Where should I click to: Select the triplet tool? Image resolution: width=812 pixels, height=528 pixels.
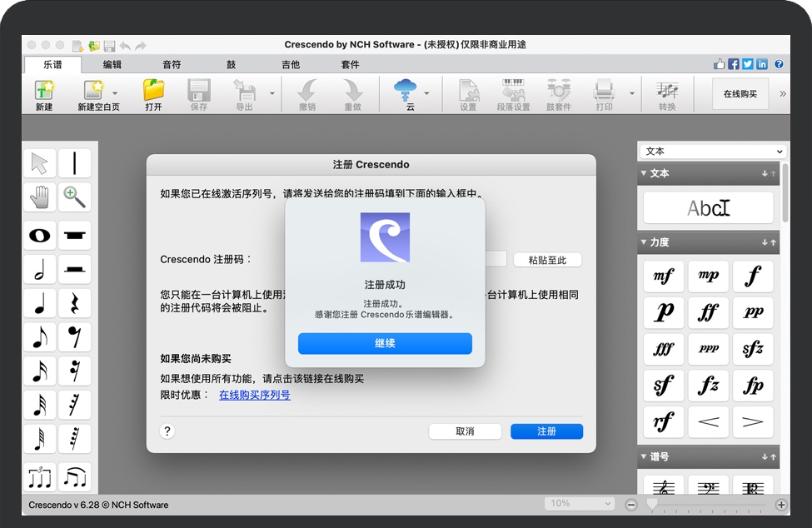point(38,476)
